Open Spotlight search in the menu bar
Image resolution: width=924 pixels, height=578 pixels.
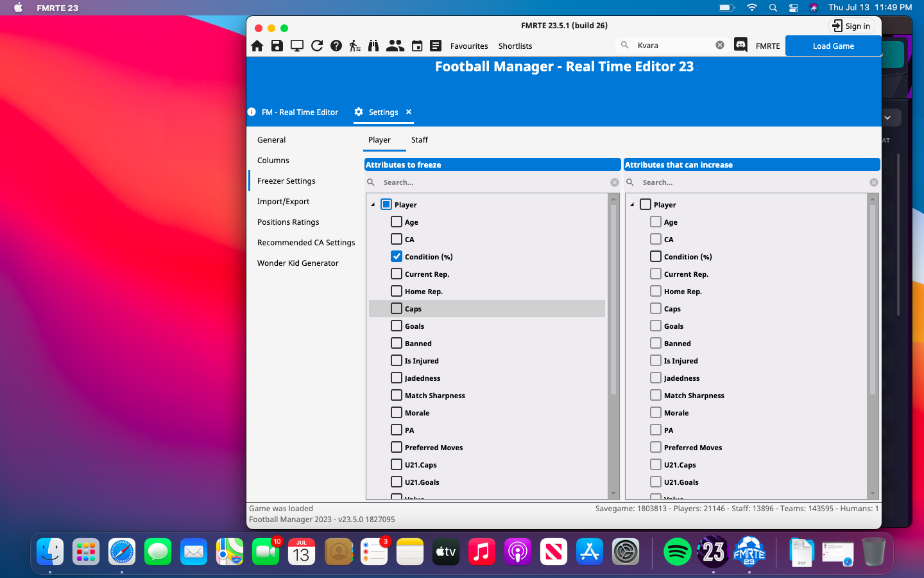pyautogui.click(x=773, y=8)
